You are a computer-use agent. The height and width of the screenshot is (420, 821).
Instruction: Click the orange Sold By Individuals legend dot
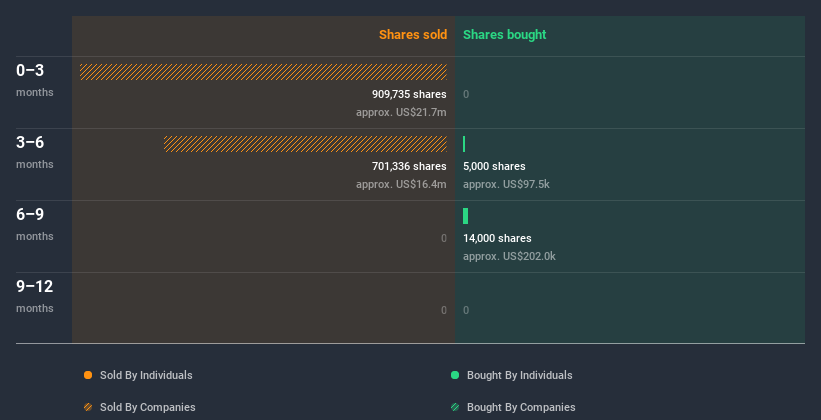88,375
